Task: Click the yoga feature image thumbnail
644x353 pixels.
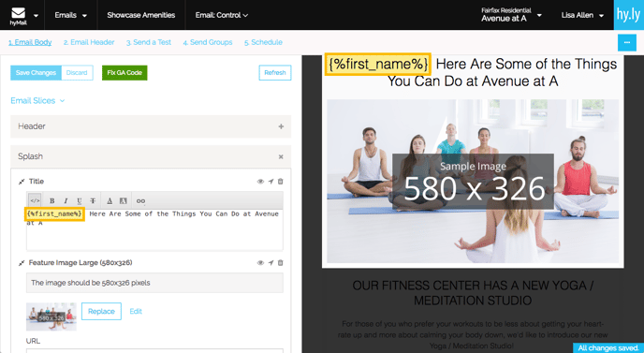Action: [51, 316]
